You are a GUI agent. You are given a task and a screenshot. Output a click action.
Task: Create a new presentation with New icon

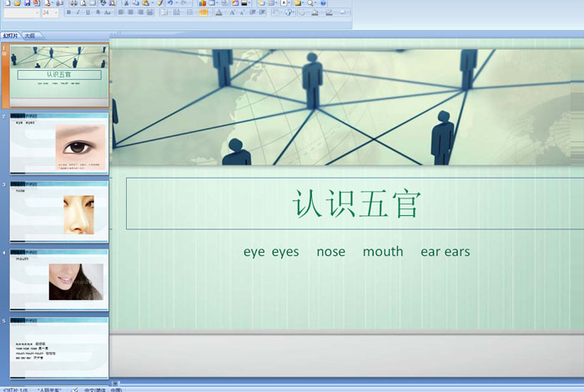pyautogui.click(x=8, y=3)
